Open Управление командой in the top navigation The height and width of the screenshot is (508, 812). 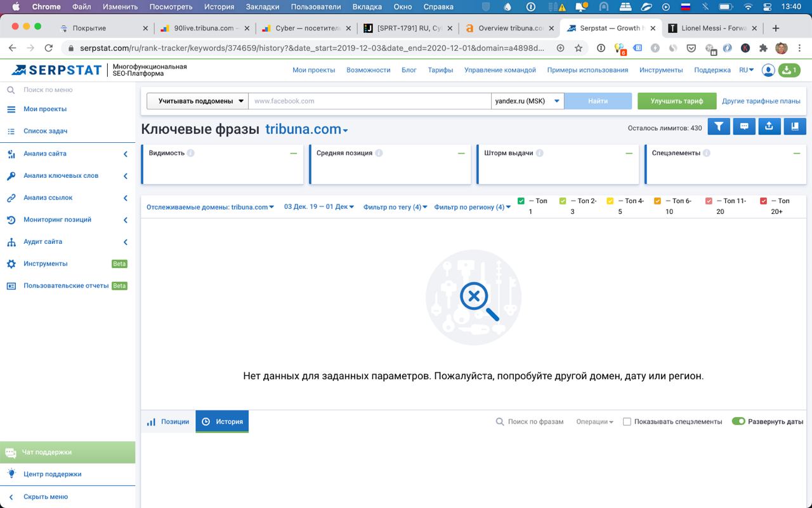pos(500,70)
